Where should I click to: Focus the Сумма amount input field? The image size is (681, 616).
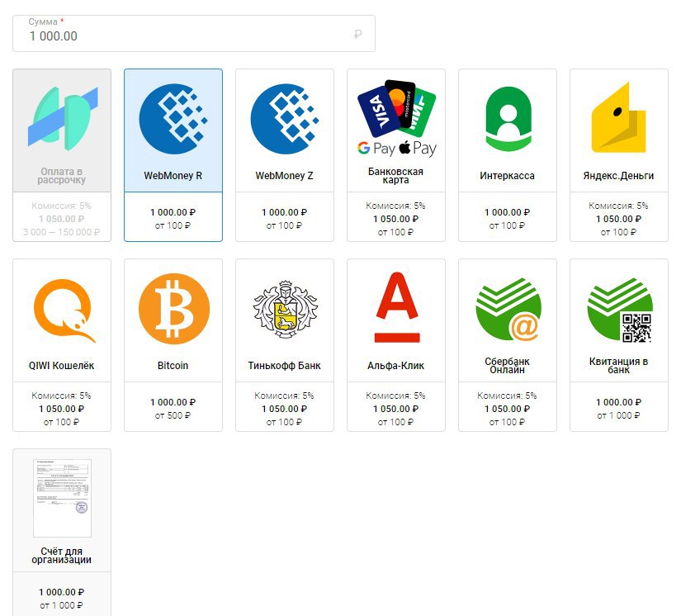click(x=194, y=34)
